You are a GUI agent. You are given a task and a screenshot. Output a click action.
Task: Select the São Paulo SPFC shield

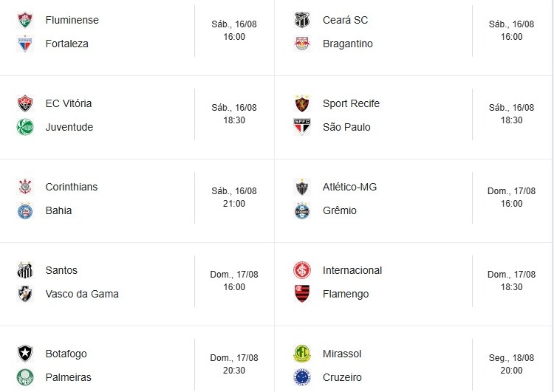click(302, 127)
